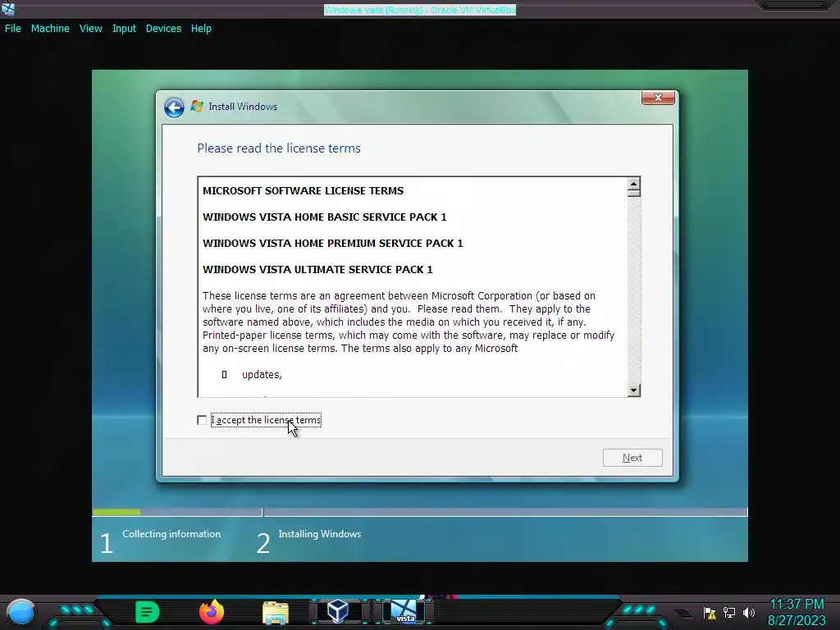The width and height of the screenshot is (840, 630).
Task: Open File Explorer from the taskbar
Action: point(276,613)
